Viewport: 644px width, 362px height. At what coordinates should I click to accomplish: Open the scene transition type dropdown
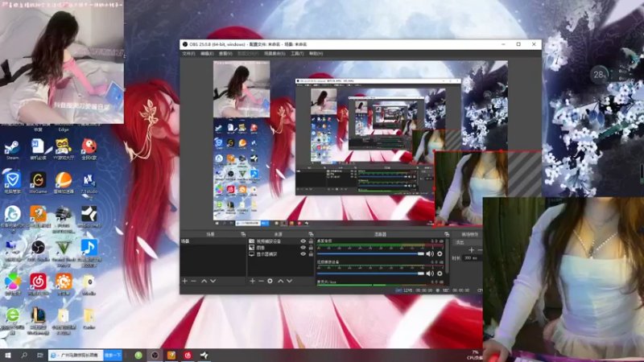[x=467, y=242]
